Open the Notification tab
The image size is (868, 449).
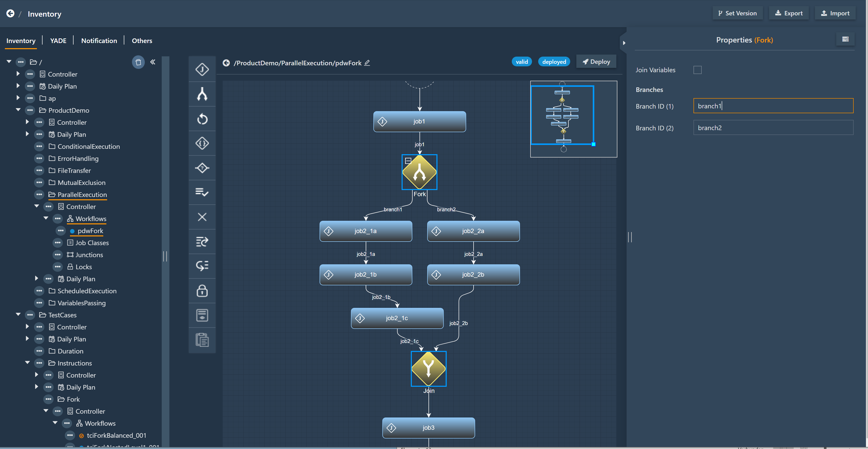coord(99,40)
